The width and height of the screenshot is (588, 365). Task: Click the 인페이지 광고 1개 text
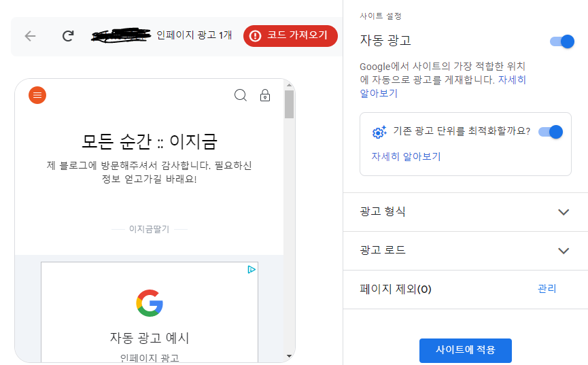[x=194, y=35]
